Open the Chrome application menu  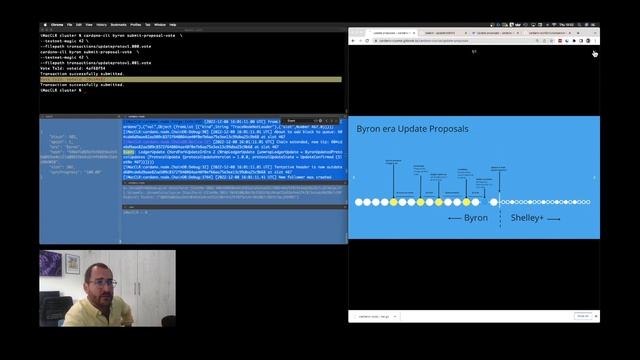pyautogui.click(x=57, y=25)
